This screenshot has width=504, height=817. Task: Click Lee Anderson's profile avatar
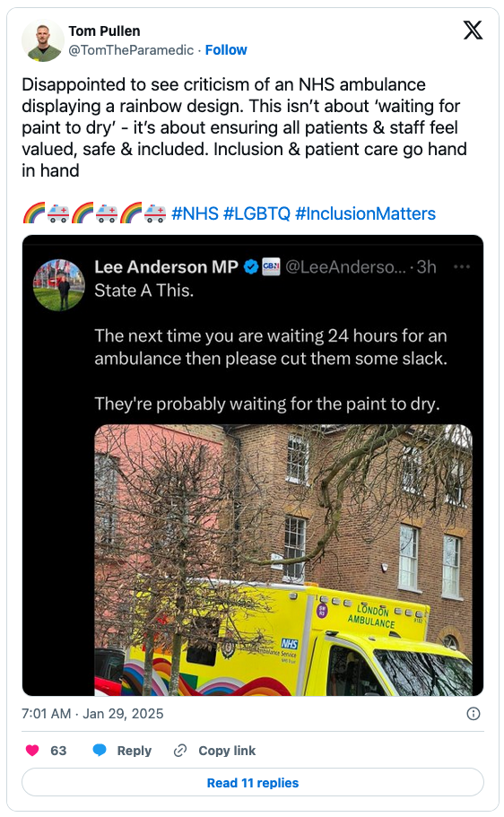[59, 285]
